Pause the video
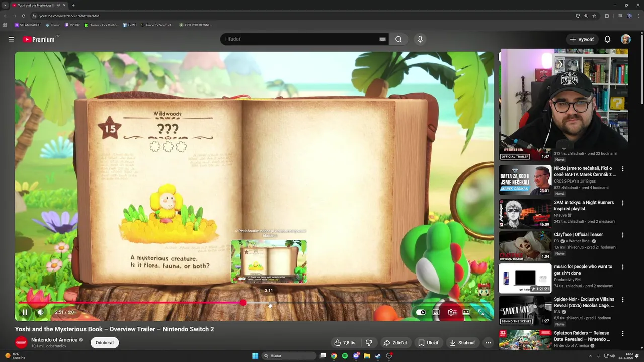This screenshot has height=362, width=644. 24,312
